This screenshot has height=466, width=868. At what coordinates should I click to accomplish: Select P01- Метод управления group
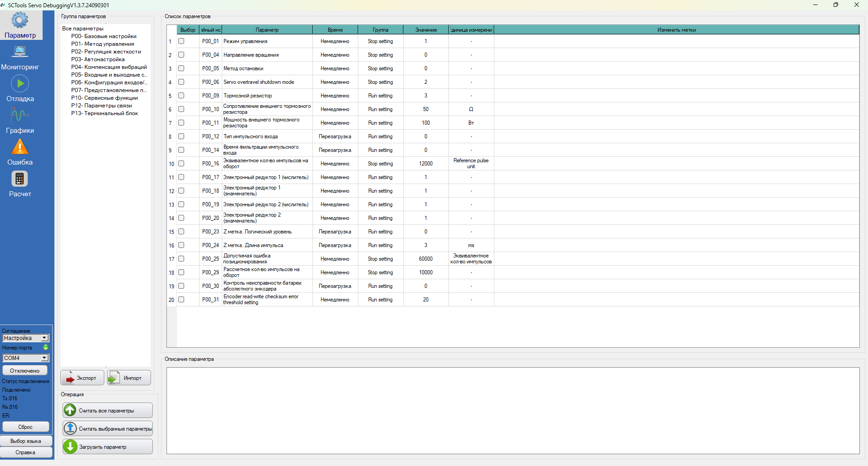point(102,44)
